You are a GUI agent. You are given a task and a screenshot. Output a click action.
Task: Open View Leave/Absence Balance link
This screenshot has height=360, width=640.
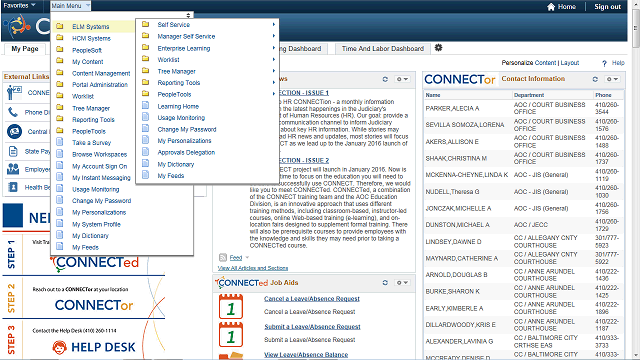(x=306, y=355)
